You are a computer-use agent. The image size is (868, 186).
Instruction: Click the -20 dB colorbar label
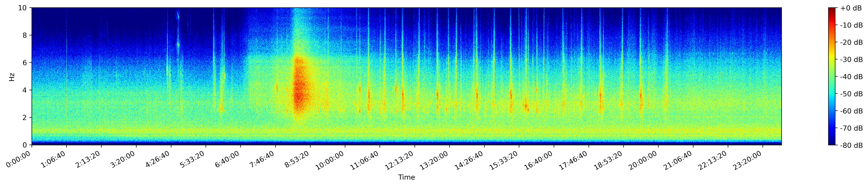[851, 43]
